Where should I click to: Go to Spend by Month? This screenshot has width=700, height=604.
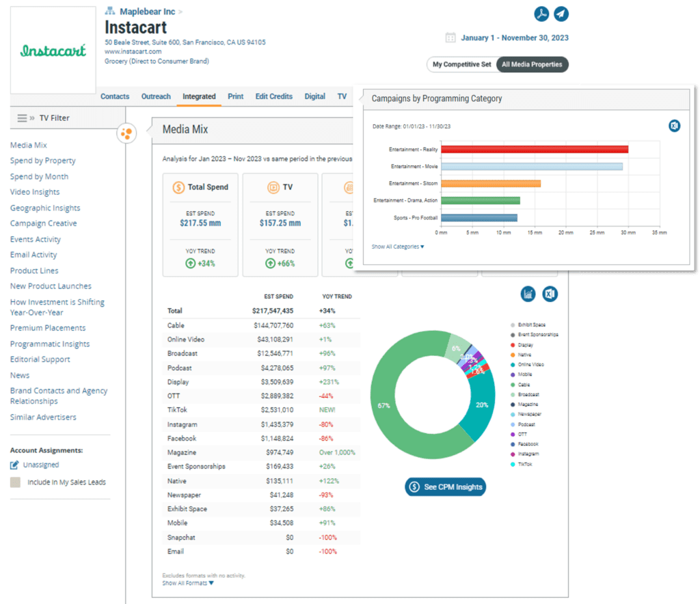point(39,177)
